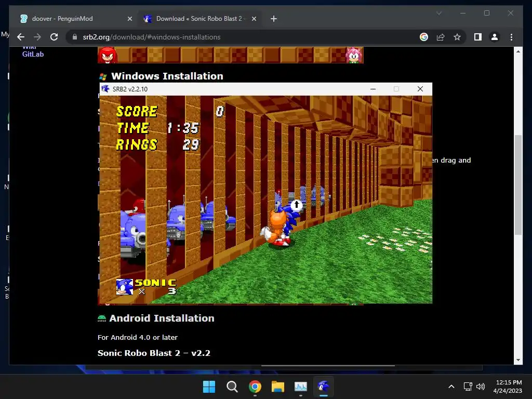Viewport: 532px width, 399px height.
Task: Click the Chrome icon in the taskbar
Action: (x=255, y=387)
